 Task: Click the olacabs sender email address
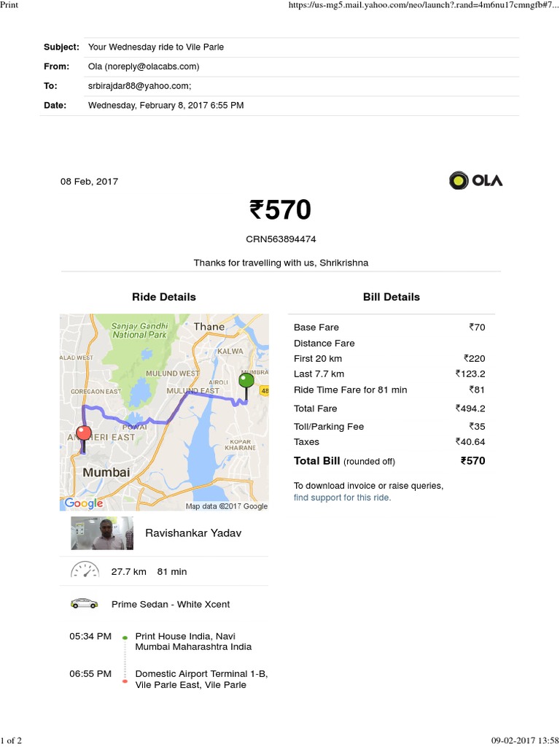click(144, 66)
